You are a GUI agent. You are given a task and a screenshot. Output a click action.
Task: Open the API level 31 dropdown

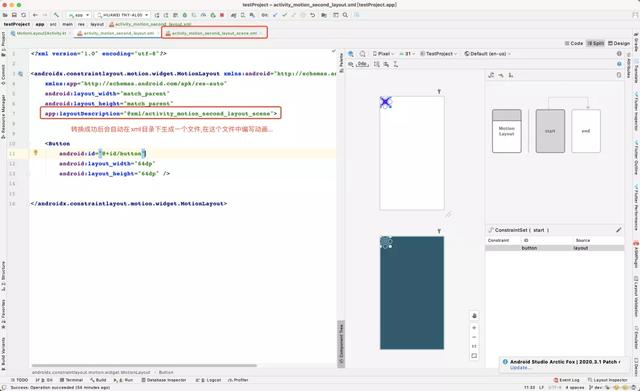[407, 54]
